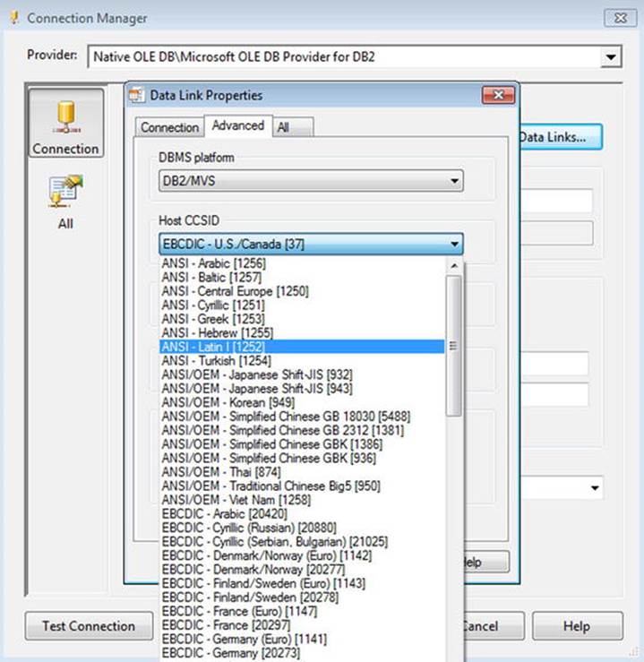The width and height of the screenshot is (644, 662).
Task: Open the Provider dropdown
Action: tap(611, 56)
